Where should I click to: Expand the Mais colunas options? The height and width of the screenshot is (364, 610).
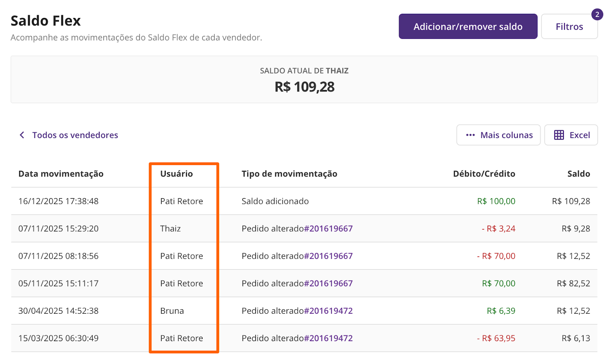coord(498,135)
